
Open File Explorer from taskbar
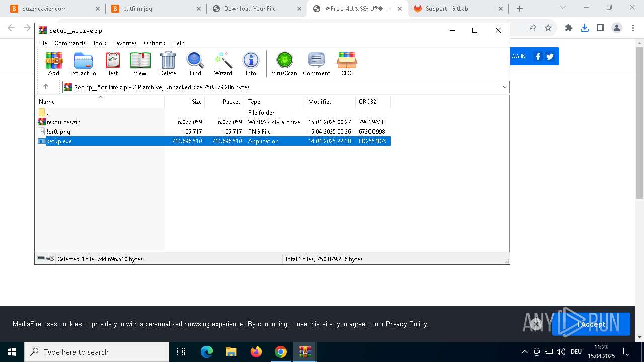click(231, 352)
